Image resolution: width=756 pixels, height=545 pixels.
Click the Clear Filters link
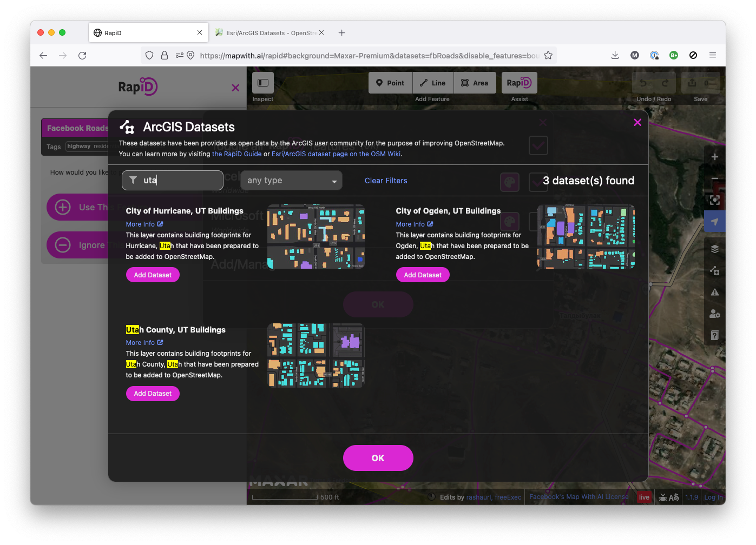[x=386, y=181]
